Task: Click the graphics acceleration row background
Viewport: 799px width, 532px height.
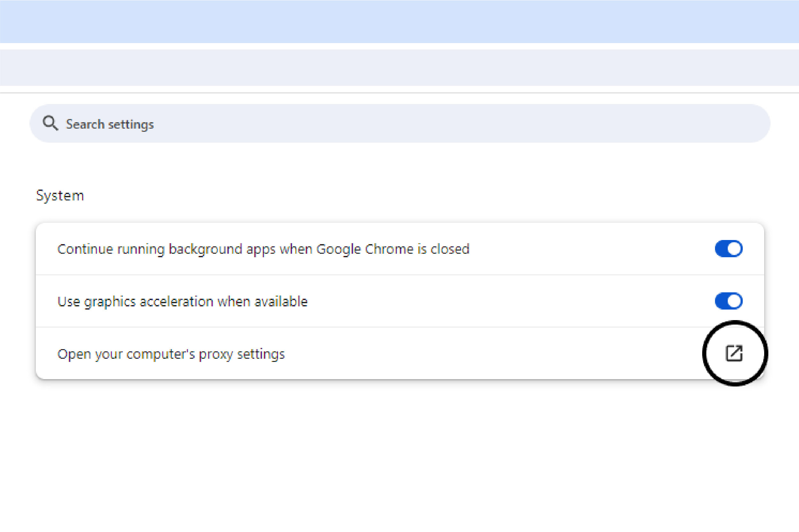Action: coord(509,301)
